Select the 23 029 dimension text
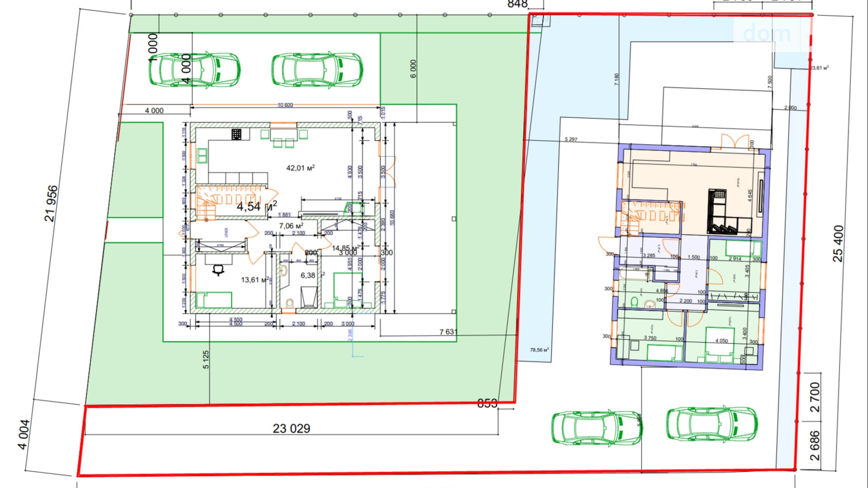The width and height of the screenshot is (868, 488). (291, 428)
